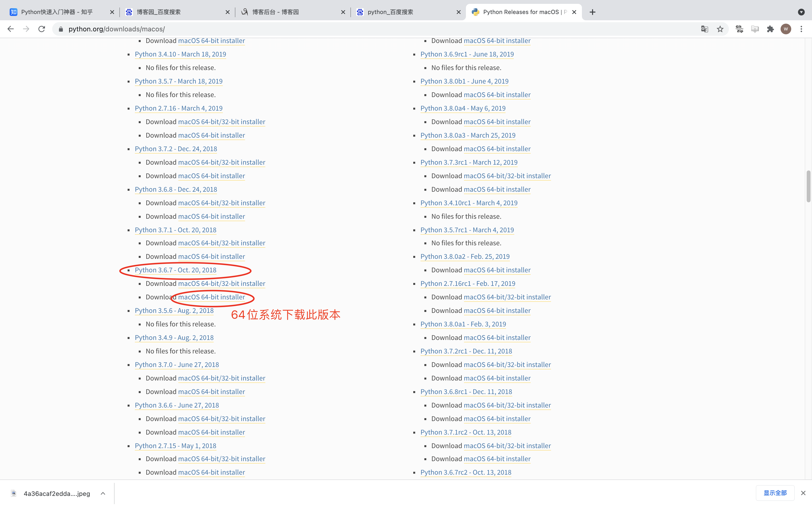The height and width of the screenshot is (507, 812).
Task: Click the Google Translate icon
Action: [x=704, y=29]
